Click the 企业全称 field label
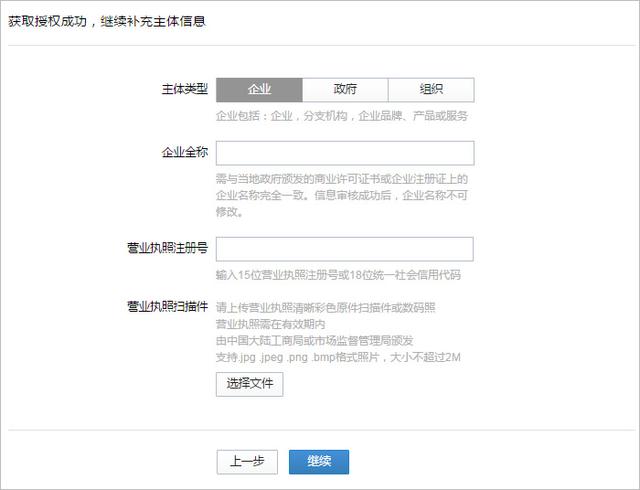The width and height of the screenshot is (640, 490). pyautogui.click(x=184, y=154)
